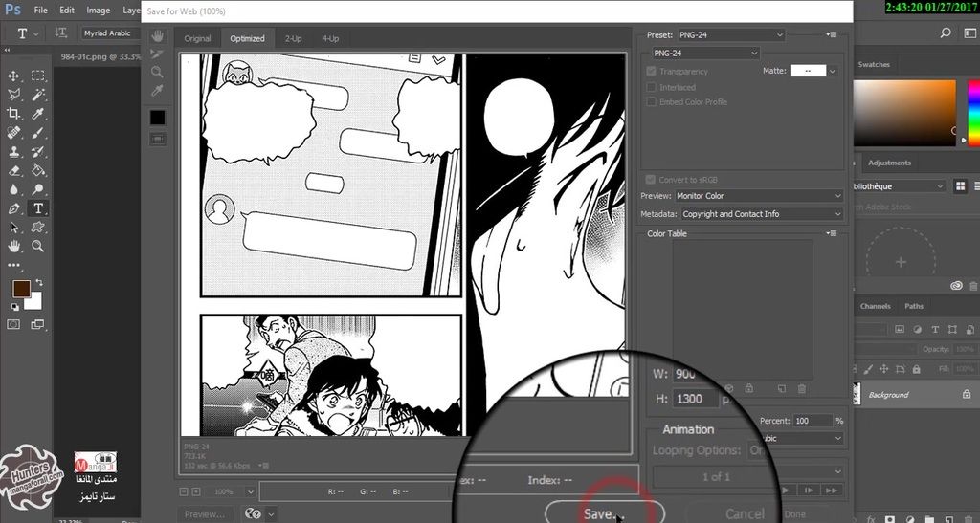Viewport: 980px width, 523px height.
Task: Open the Myriad Arabic font dropdown
Action: [x=110, y=33]
